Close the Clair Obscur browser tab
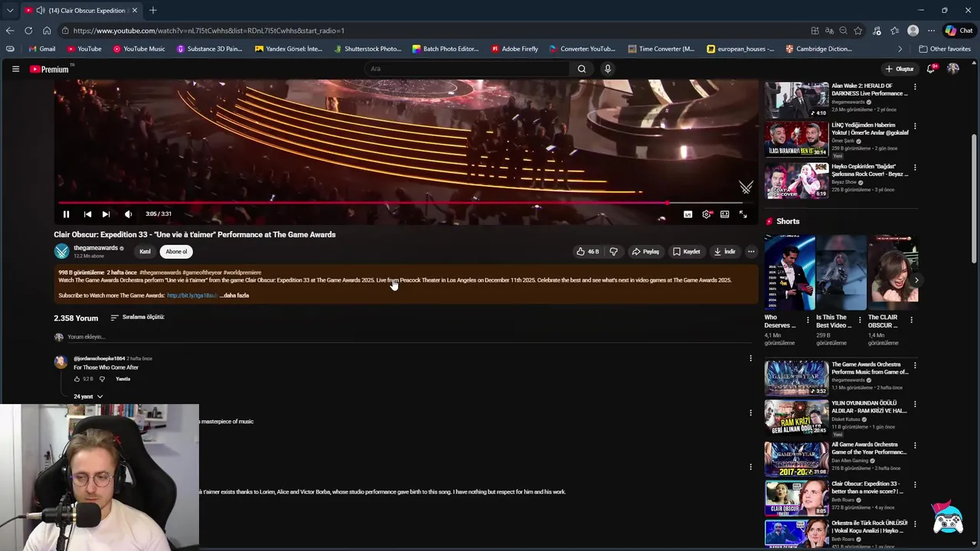 point(135,11)
